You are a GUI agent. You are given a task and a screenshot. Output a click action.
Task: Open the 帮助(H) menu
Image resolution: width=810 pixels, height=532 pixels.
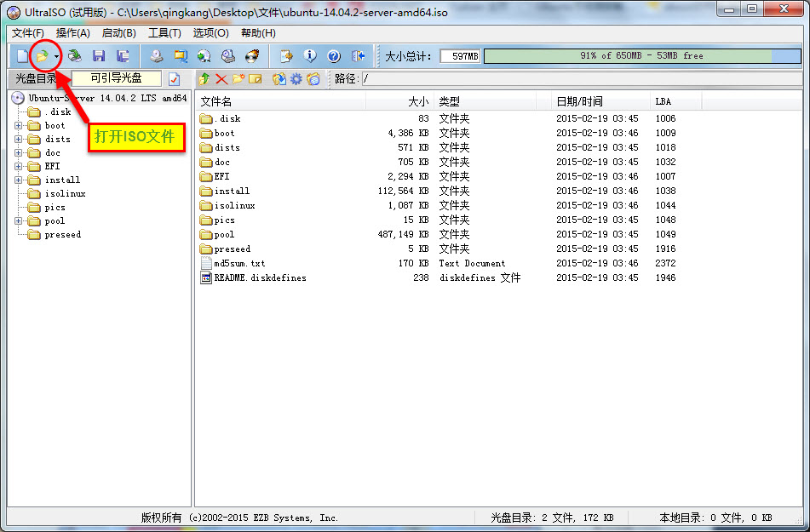pyautogui.click(x=258, y=33)
